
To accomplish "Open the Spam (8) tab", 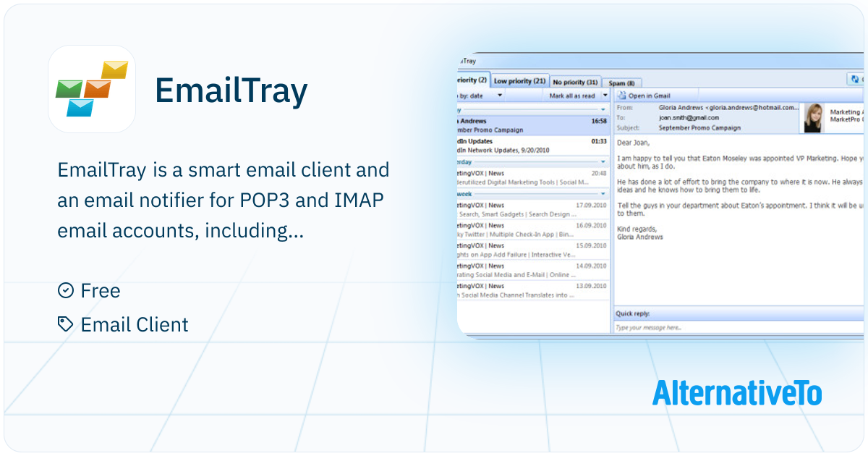I will pos(621,83).
